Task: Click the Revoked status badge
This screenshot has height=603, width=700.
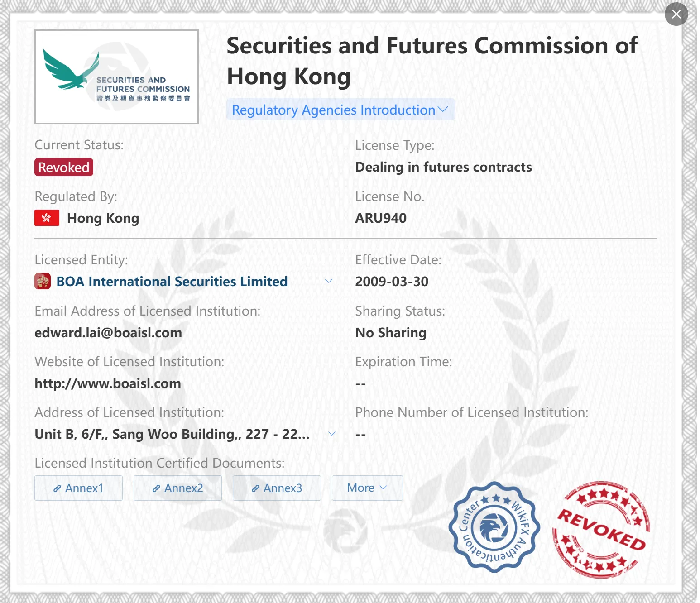Action: click(64, 167)
